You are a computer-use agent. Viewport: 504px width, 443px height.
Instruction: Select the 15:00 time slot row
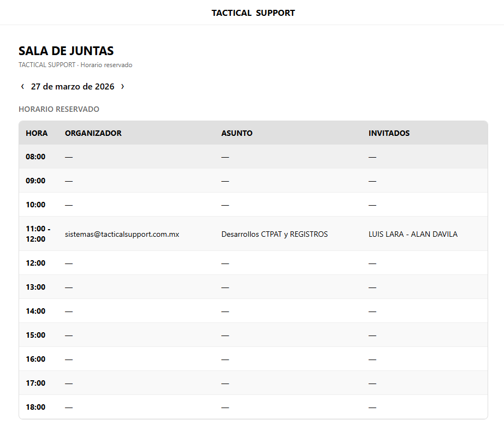coord(253,335)
